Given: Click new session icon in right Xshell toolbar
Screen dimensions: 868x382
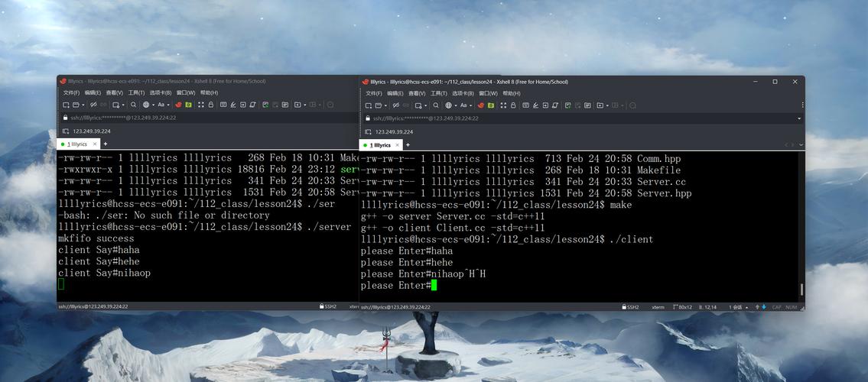Looking at the screenshot, I should (x=368, y=105).
